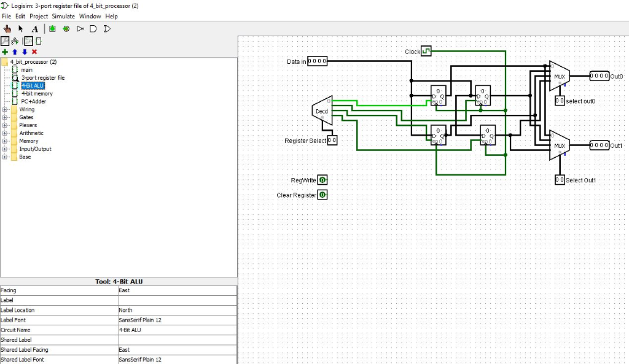Viewport: 629px width, 364px height.
Task: Select the arrow Edit tool
Action: point(21,29)
